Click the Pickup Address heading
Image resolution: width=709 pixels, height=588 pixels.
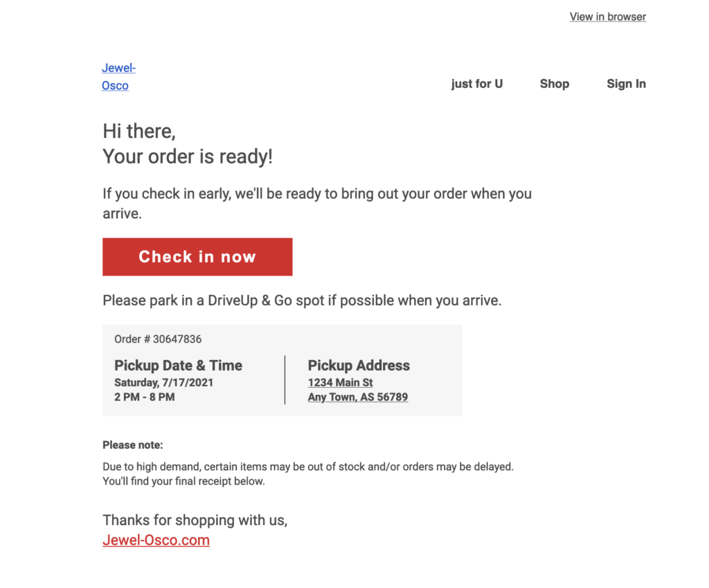click(x=359, y=366)
